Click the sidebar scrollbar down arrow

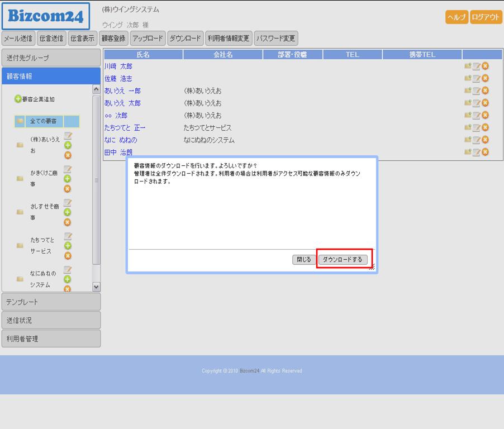click(96, 287)
